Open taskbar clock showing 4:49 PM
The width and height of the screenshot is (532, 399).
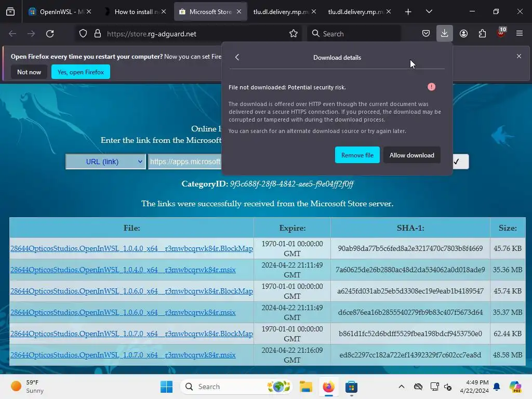(x=474, y=387)
